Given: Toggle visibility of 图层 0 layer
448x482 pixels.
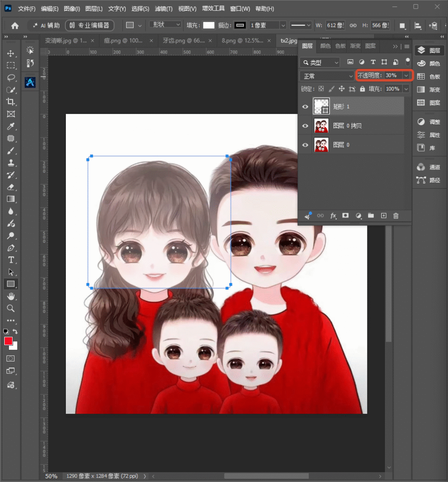Looking at the screenshot, I should click(305, 145).
